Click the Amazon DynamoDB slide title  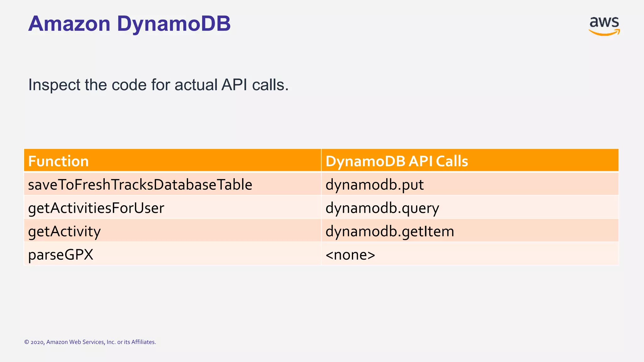tap(129, 24)
